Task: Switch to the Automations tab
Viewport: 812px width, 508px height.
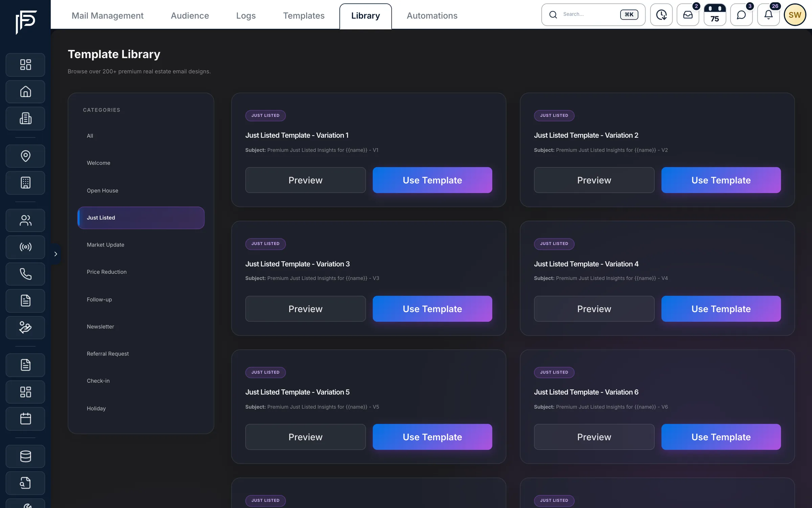Action: pyautogui.click(x=432, y=16)
